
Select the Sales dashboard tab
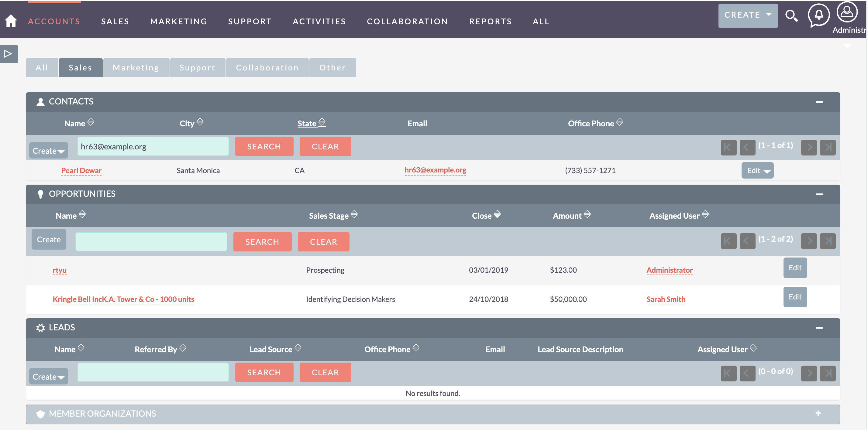click(80, 67)
